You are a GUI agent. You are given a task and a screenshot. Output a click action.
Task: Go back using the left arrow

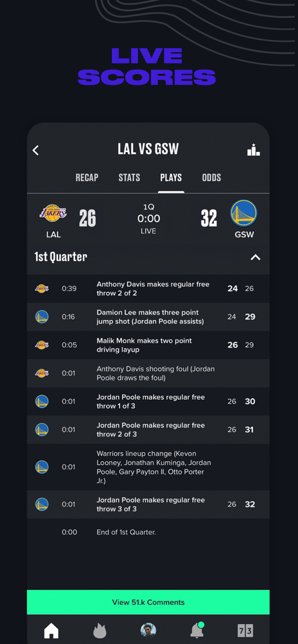[36, 150]
